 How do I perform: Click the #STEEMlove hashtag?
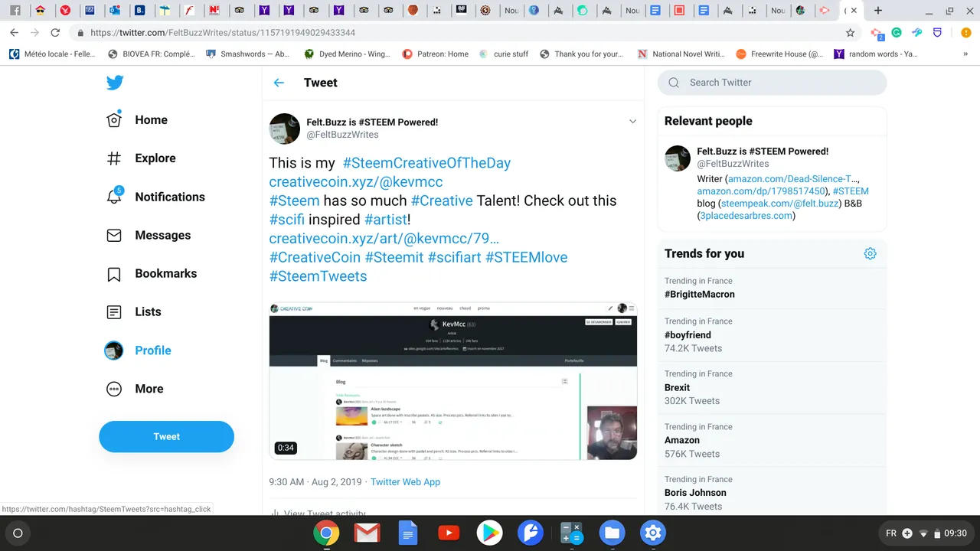(x=527, y=257)
